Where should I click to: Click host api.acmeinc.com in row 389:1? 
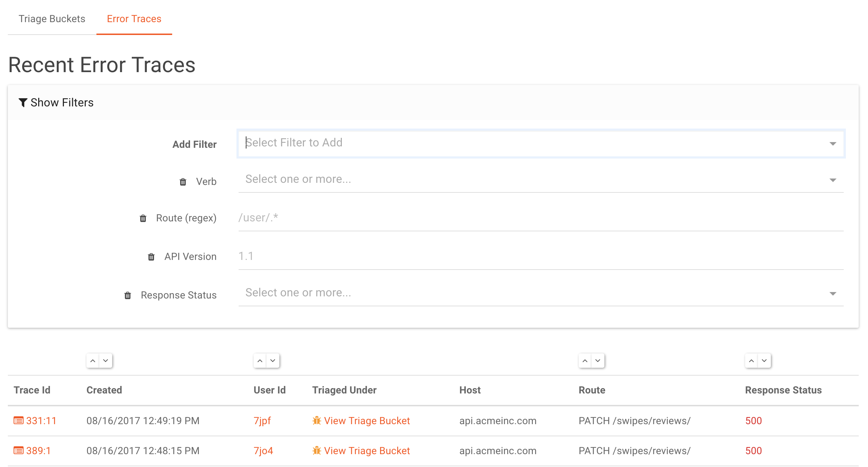(x=498, y=451)
